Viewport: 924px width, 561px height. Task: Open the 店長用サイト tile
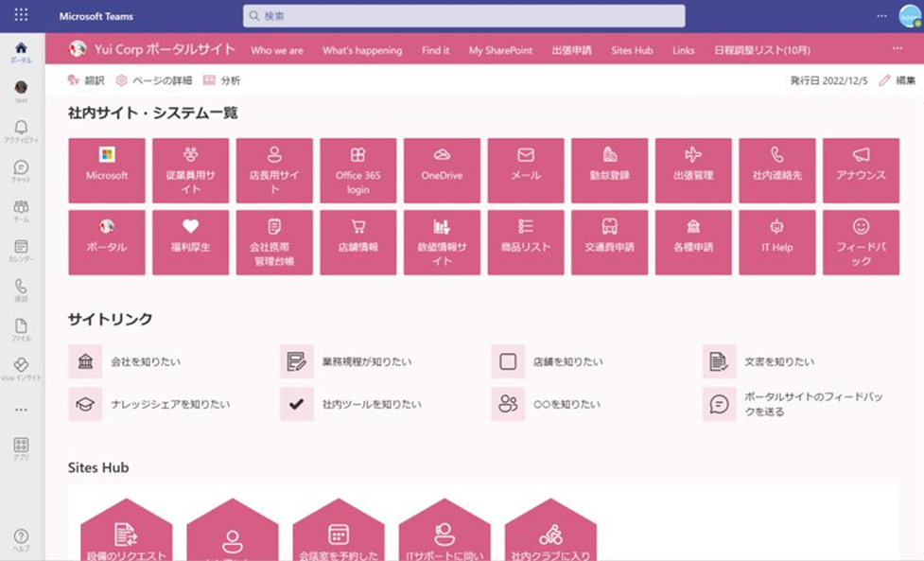[274, 170]
